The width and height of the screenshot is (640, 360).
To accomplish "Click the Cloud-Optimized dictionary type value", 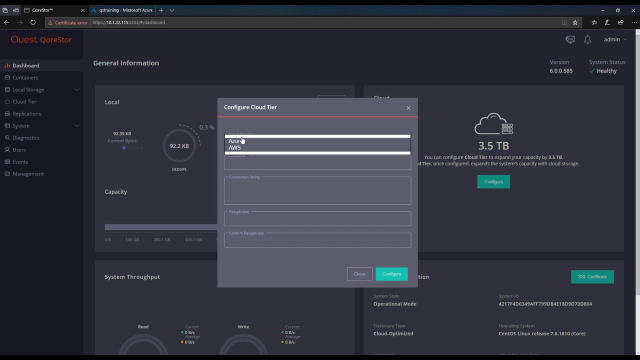I will point(393,333).
